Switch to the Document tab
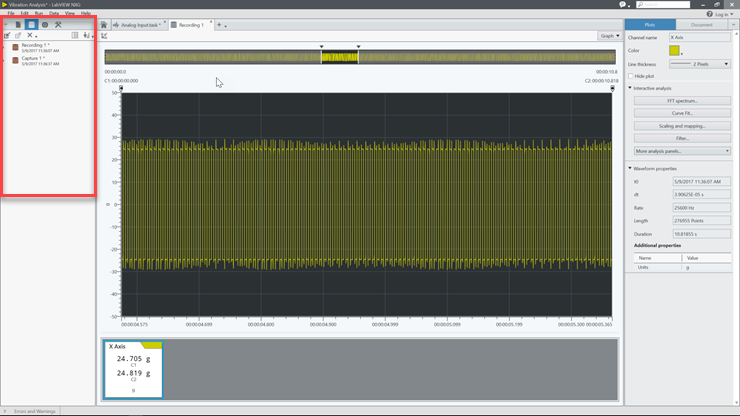The height and width of the screenshot is (416, 740). (702, 25)
